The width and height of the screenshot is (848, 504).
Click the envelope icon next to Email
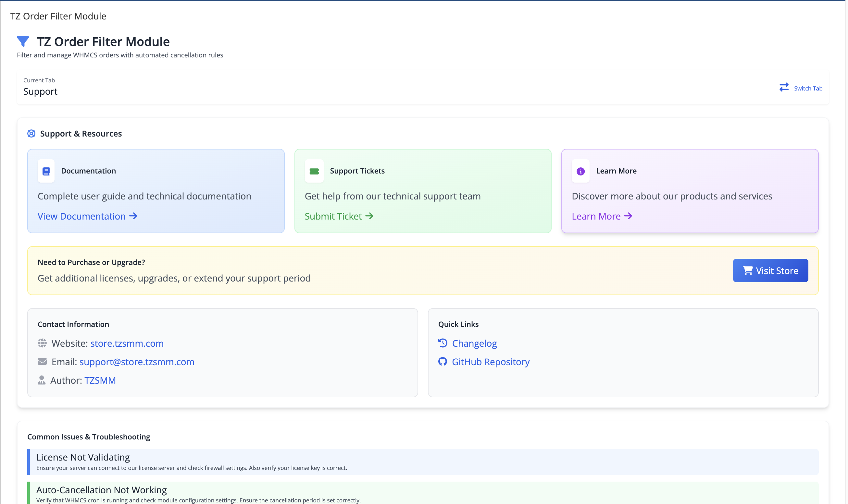(42, 361)
